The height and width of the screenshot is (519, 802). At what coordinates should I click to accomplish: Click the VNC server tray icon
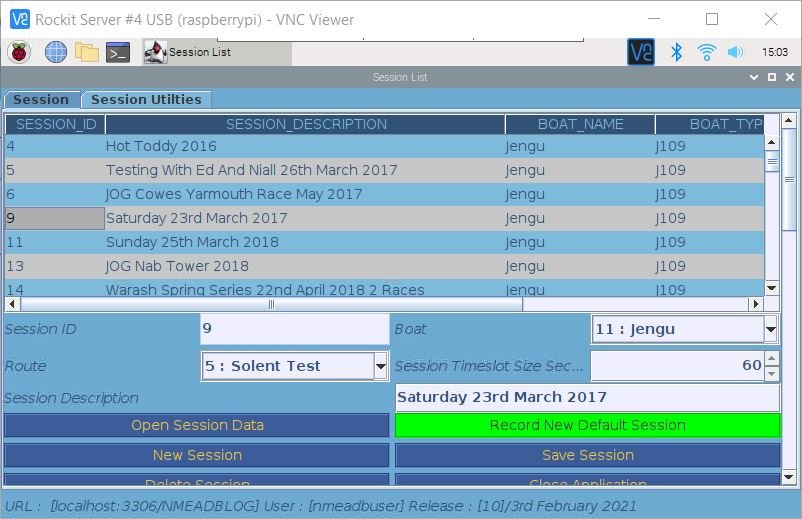pyautogui.click(x=640, y=52)
